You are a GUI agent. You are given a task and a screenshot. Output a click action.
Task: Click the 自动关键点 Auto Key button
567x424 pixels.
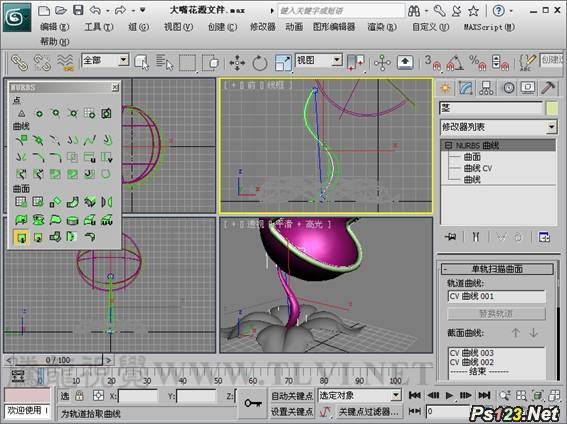[x=292, y=396]
